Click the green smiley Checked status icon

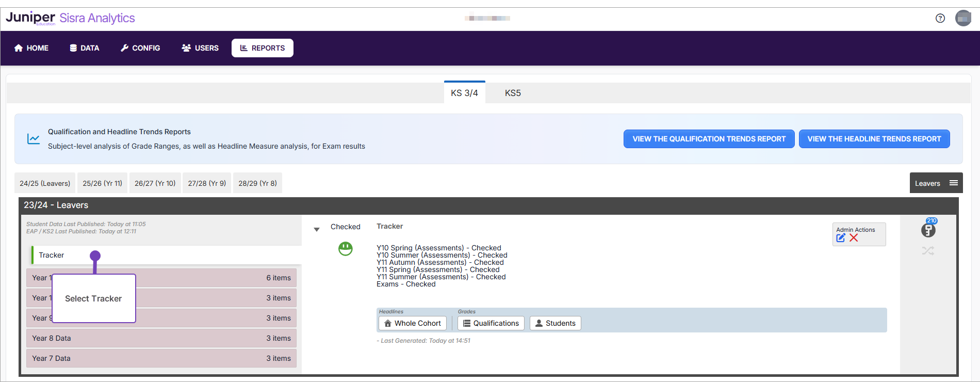coord(345,249)
